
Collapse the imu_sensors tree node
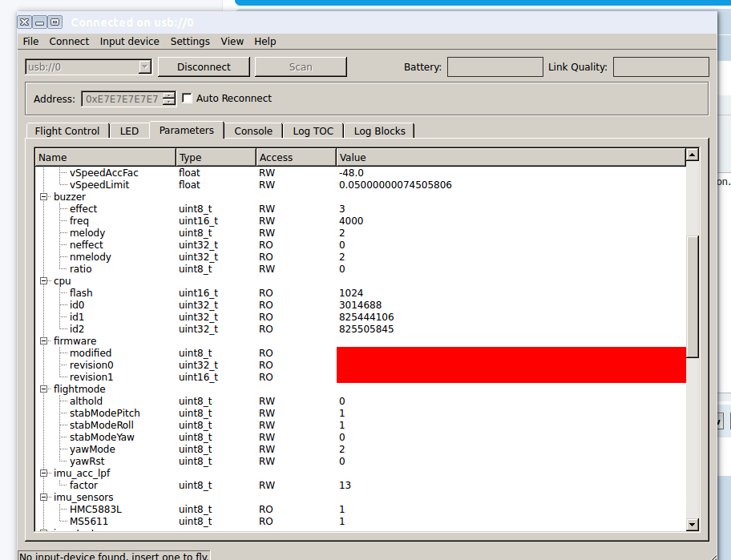click(x=44, y=498)
